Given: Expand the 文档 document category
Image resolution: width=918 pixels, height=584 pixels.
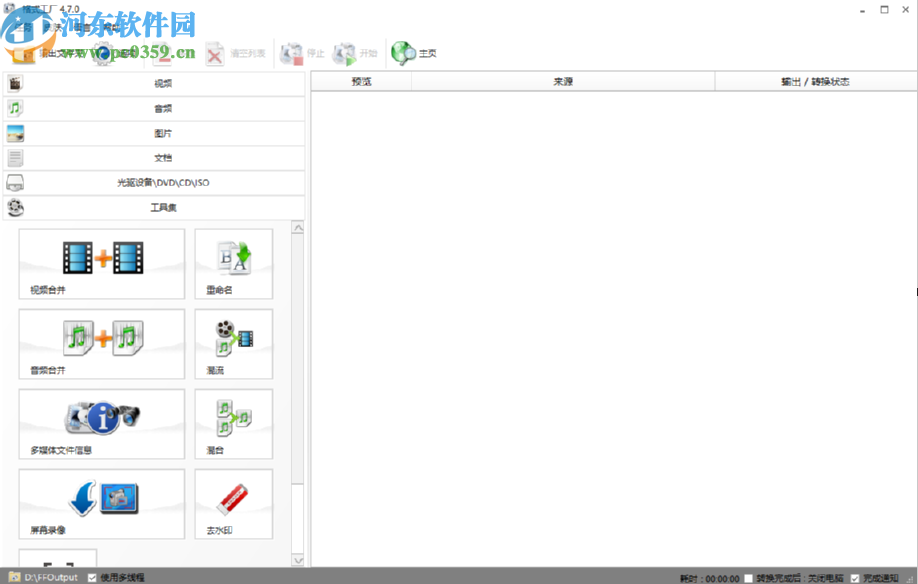Looking at the screenshot, I should tap(154, 158).
